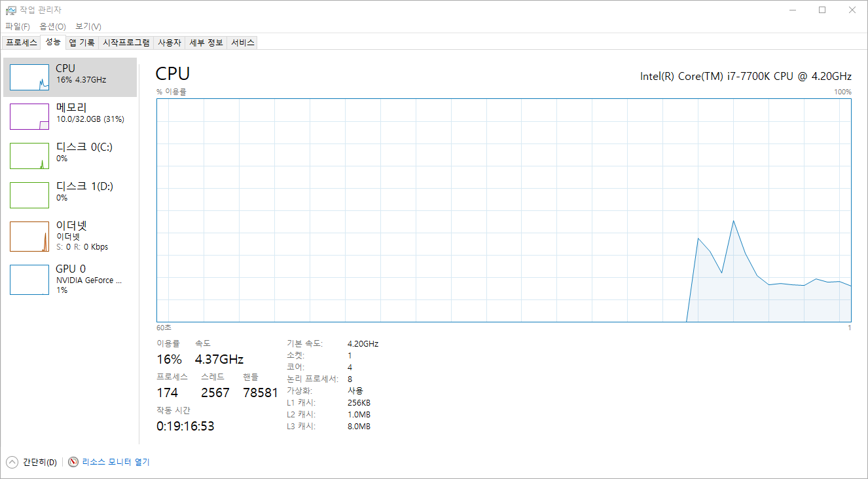The image size is (868, 479).
Task: Click the L1 캐시 value 256KB
Action: (x=359, y=402)
